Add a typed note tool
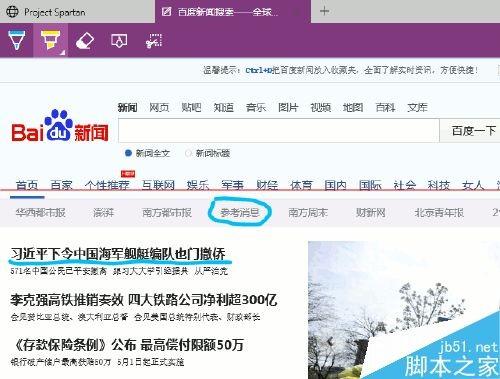The image size is (500, 379). click(x=119, y=41)
